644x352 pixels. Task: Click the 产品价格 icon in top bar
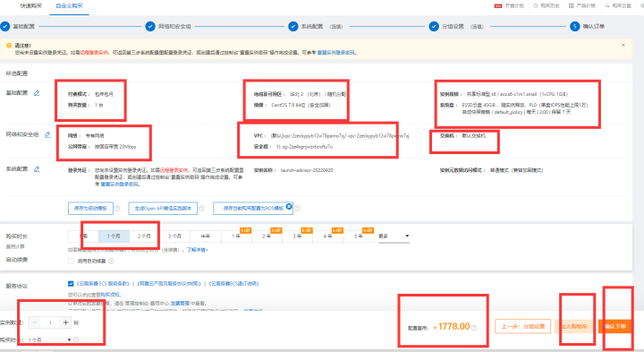tap(571, 5)
